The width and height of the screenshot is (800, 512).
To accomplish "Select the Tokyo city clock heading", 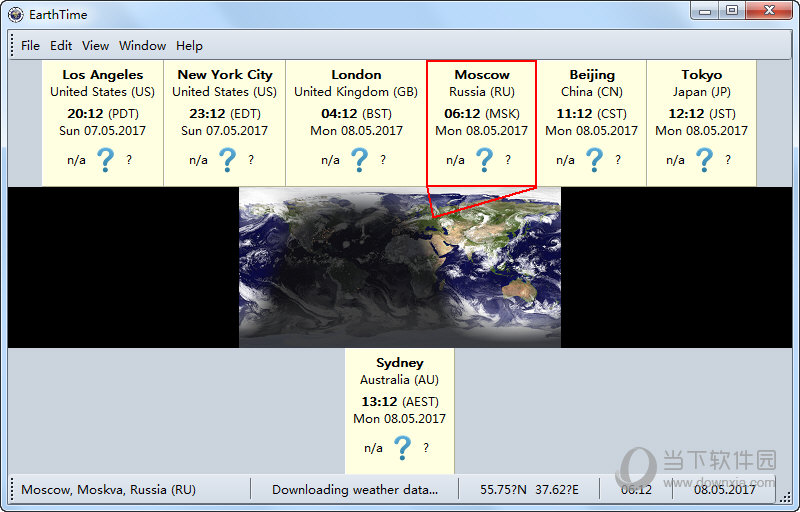I will 701,75.
